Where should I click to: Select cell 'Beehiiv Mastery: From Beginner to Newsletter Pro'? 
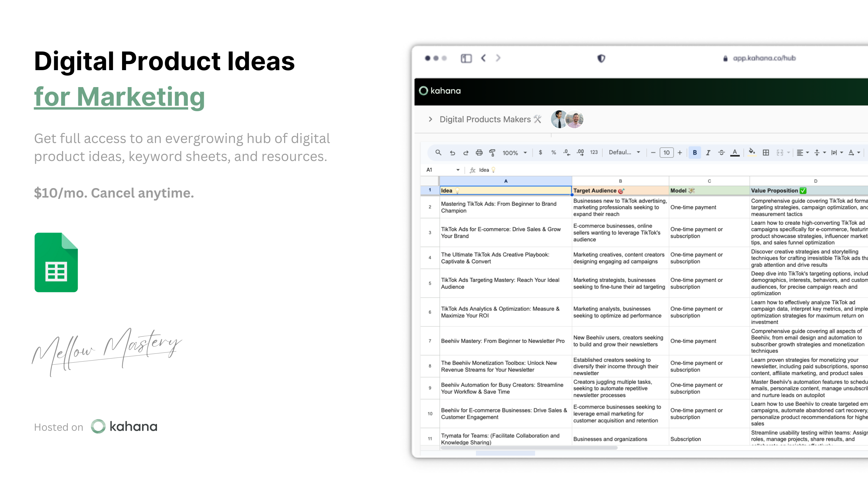tap(506, 341)
